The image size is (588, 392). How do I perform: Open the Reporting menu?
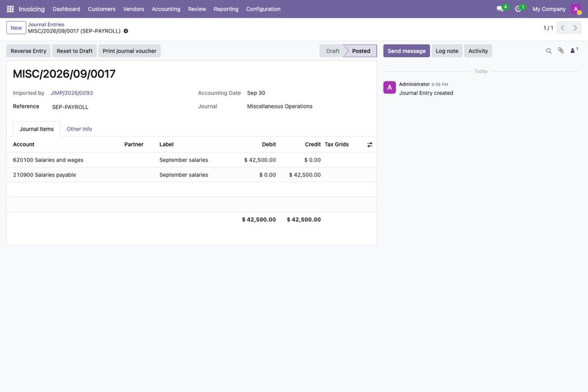pyautogui.click(x=226, y=9)
